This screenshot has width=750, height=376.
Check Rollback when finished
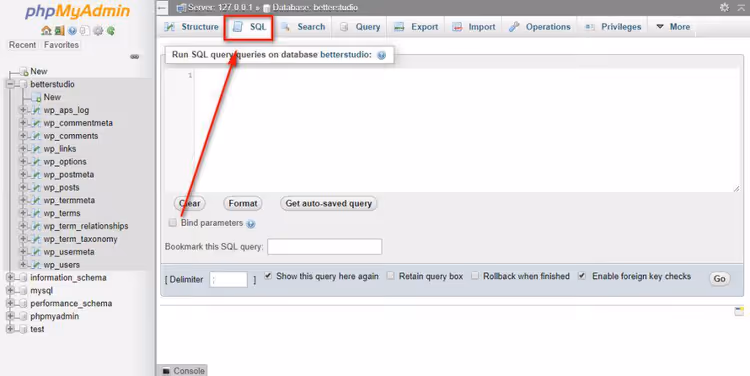click(474, 276)
